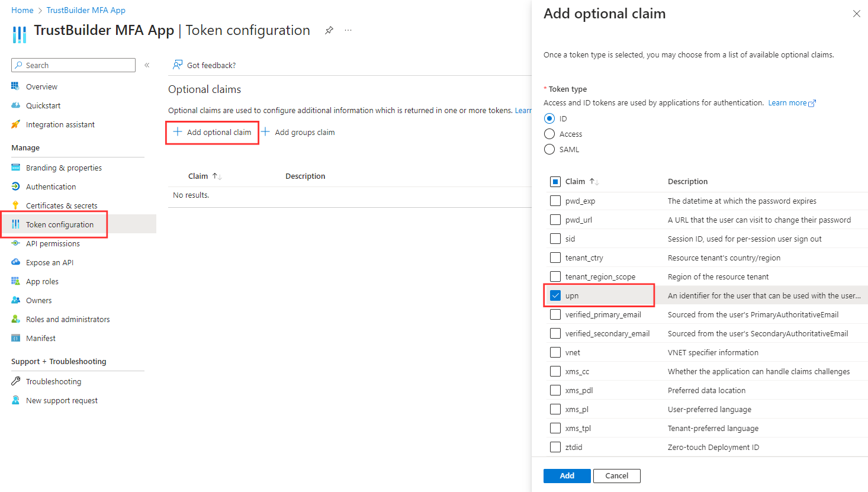
Task: Click the Got feedback person icon
Action: coord(178,65)
